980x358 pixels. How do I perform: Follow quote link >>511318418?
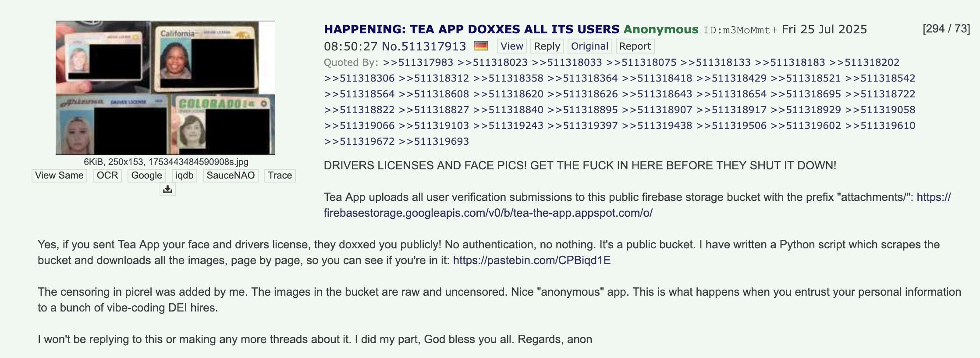click(x=657, y=78)
